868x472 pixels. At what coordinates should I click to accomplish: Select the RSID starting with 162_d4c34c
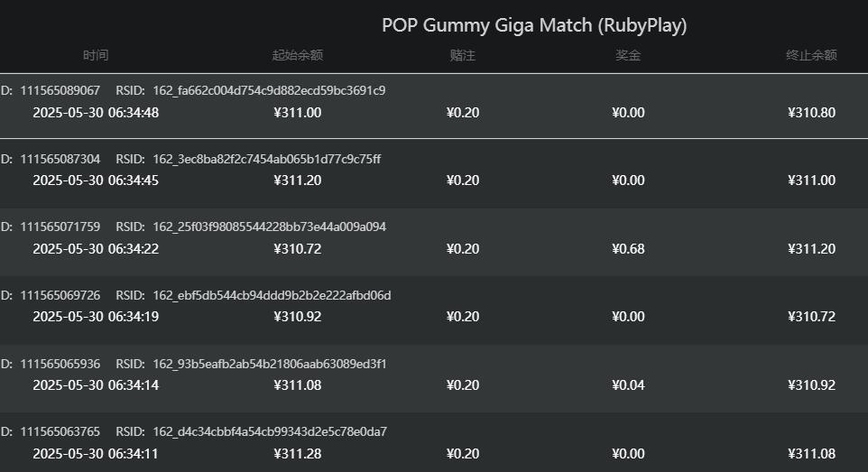click(x=270, y=431)
